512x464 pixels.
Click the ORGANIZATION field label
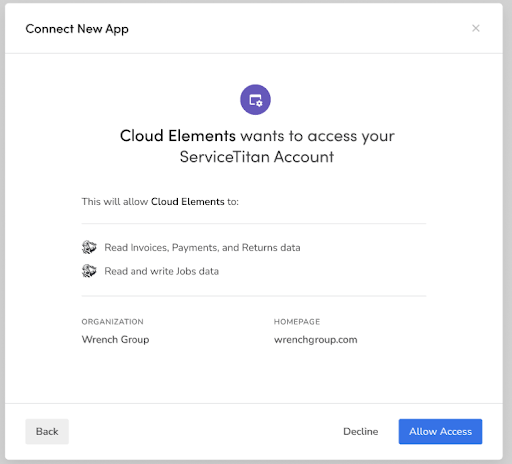pyautogui.click(x=112, y=322)
